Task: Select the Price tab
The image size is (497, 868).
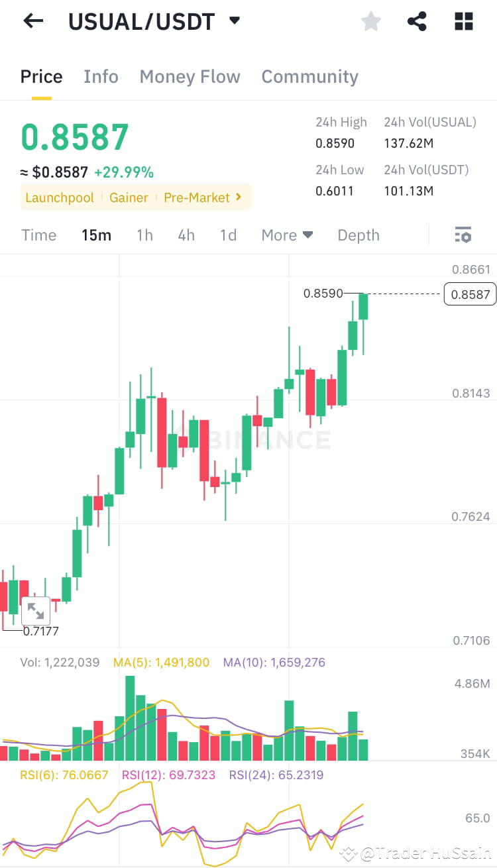Action: click(x=41, y=76)
